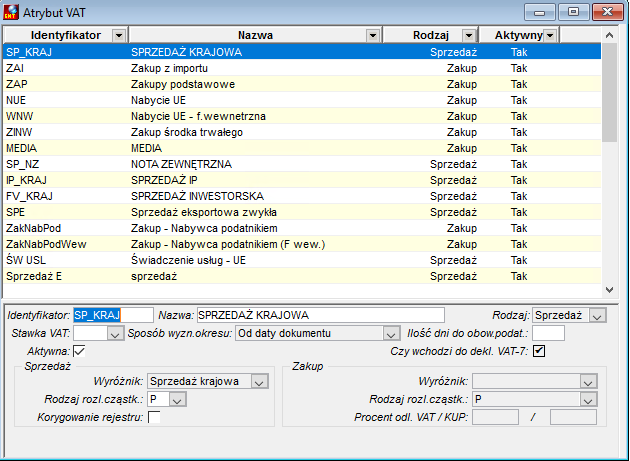Image resolution: width=630 pixels, height=461 pixels.
Task: Select the WNW row identifier
Action: point(19,117)
